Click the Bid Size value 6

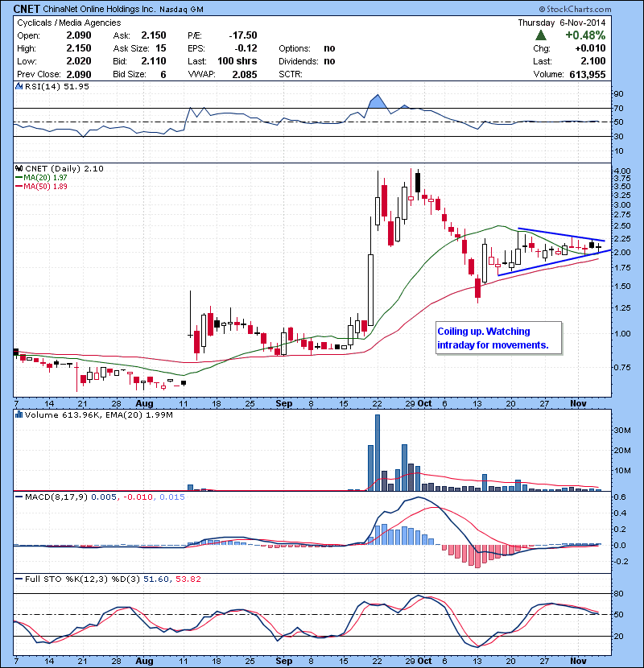[163, 75]
